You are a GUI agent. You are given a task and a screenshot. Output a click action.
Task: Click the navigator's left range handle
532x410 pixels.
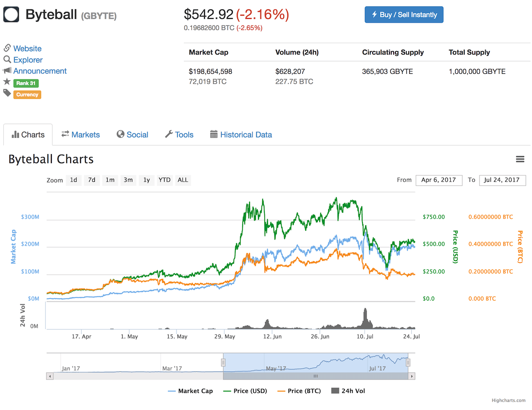[x=223, y=362]
